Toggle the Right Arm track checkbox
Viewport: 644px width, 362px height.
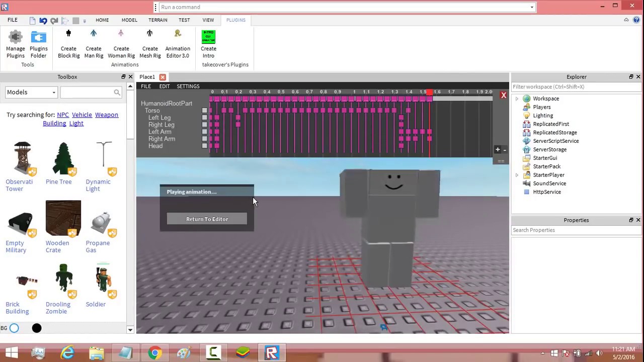[204, 139]
